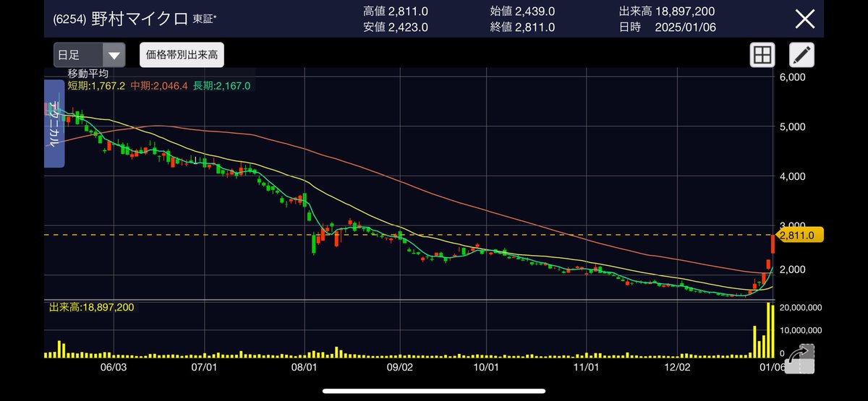
Task: Tap the 出来高:18,897,200 volume label
Action: (91, 307)
